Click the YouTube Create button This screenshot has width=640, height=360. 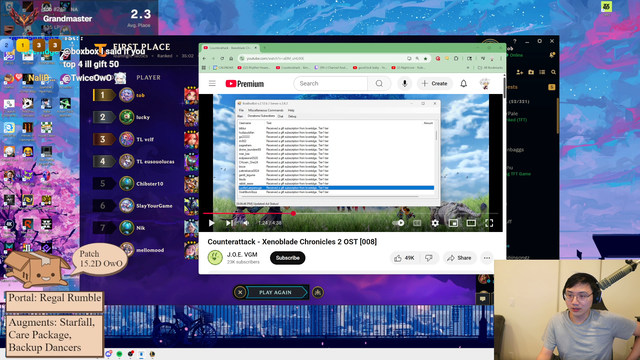[435, 83]
